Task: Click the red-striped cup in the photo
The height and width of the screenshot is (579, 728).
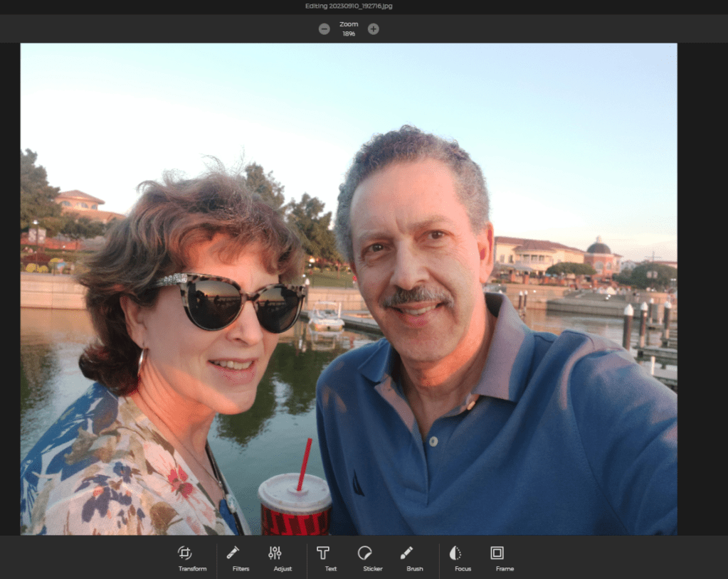Action: 295,504
